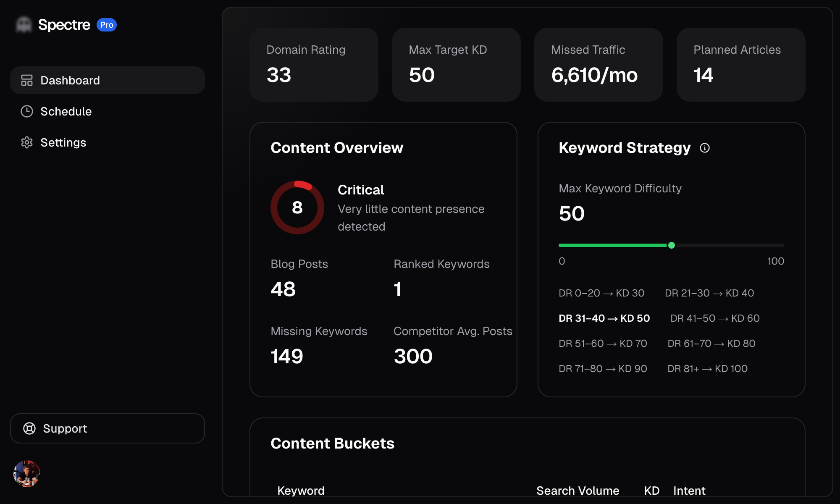The height and width of the screenshot is (504, 840).
Task: Click the Content Overview score ring
Action: point(297,207)
